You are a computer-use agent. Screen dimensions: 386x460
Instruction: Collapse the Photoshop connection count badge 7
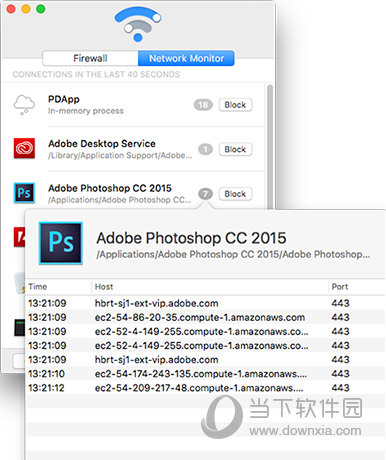click(x=205, y=194)
